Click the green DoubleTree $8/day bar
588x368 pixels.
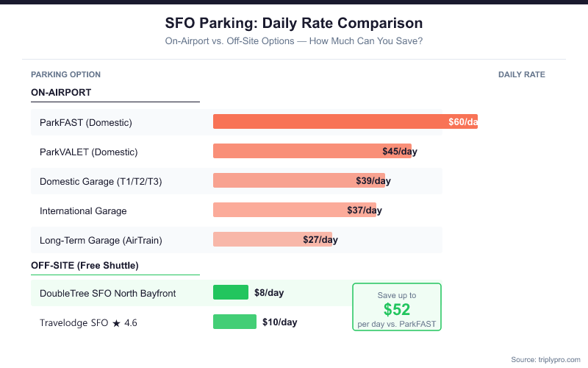click(231, 292)
